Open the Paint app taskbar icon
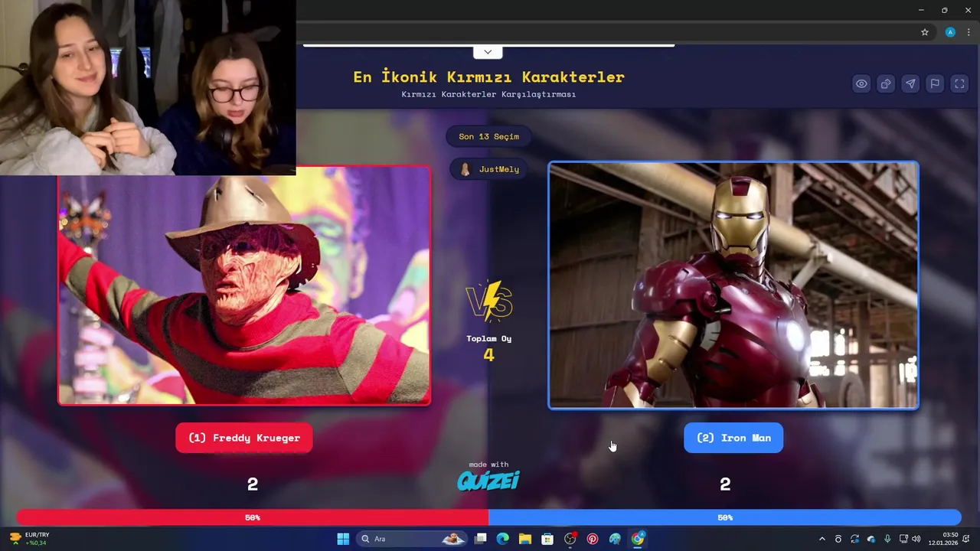 tap(615, 539)
